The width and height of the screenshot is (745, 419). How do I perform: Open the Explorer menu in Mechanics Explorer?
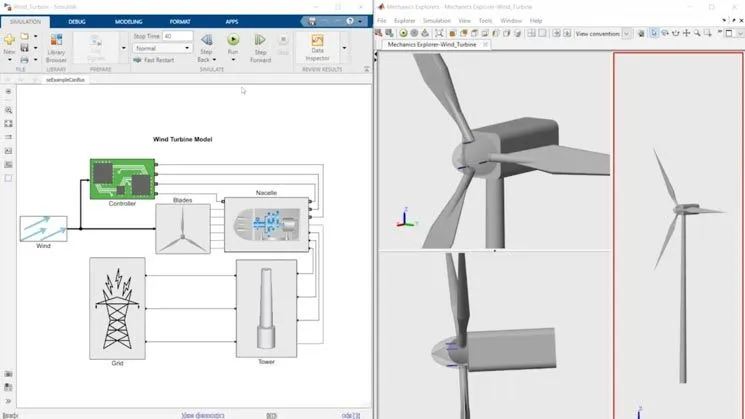(403, 20)
